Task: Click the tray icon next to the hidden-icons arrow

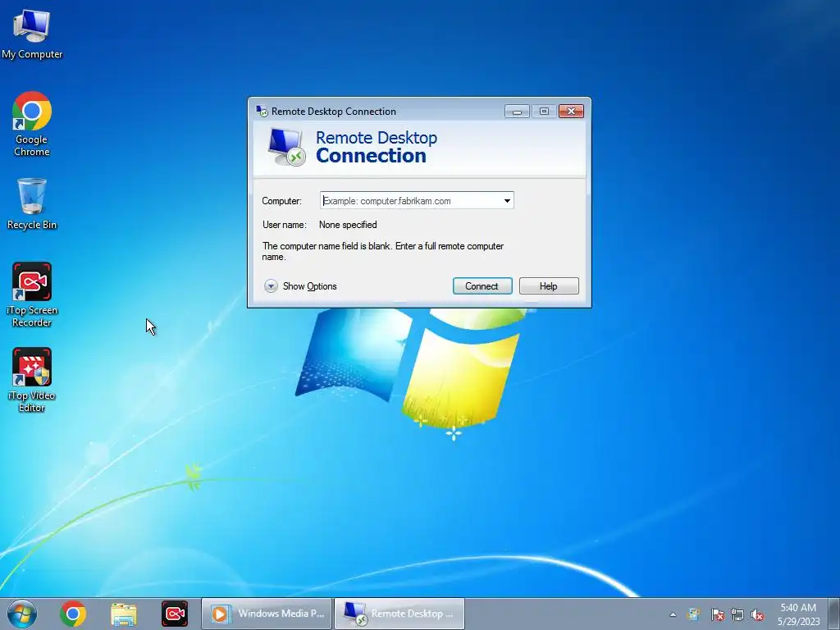Action: 694,614
